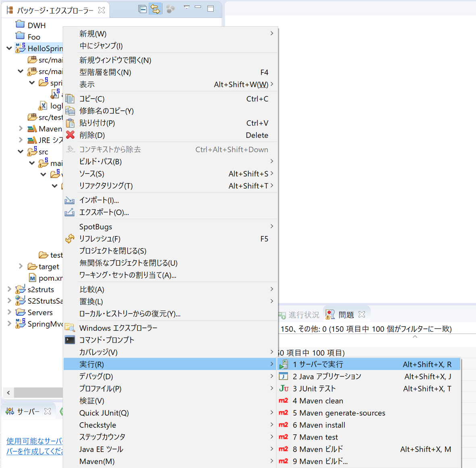Choose 検証(V) menu entry

coord(170,401)
